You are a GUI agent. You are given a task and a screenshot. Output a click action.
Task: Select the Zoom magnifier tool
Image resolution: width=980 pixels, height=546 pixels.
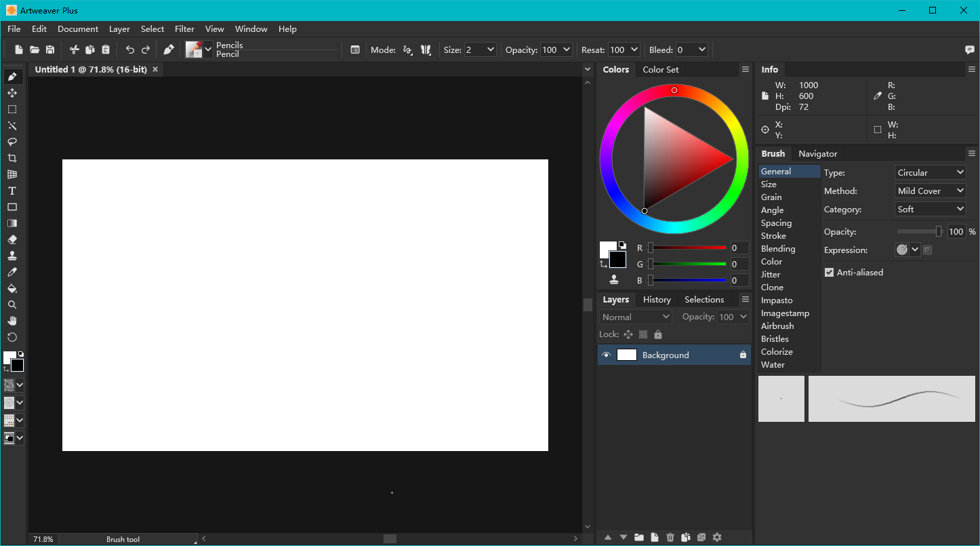point(12,305)
